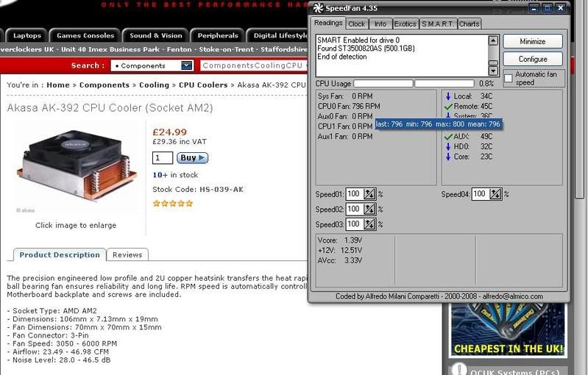Click the CPU Usage first bar
The height and width of the screenshot is (375, 588).
tap(383, 84)
